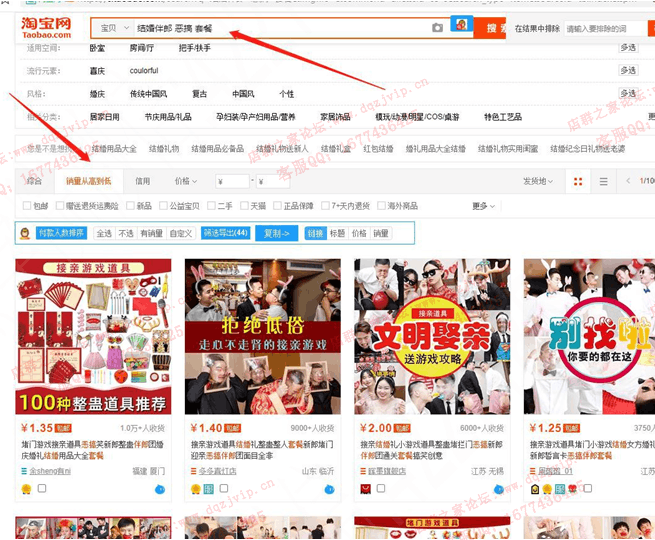Enable the 正品保障 checkbox
The image size is (655, 540).
coord(277,205)
